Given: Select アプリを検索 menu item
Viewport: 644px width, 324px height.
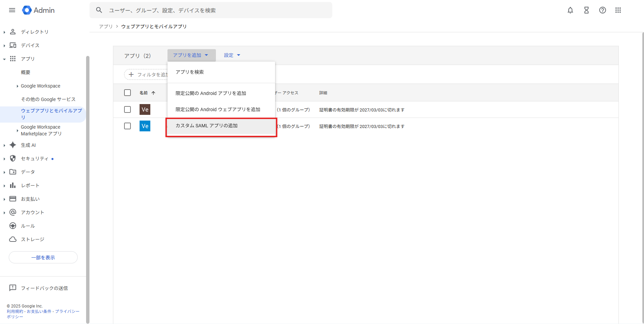Looking at the screenshot, I should coord(221,72).
